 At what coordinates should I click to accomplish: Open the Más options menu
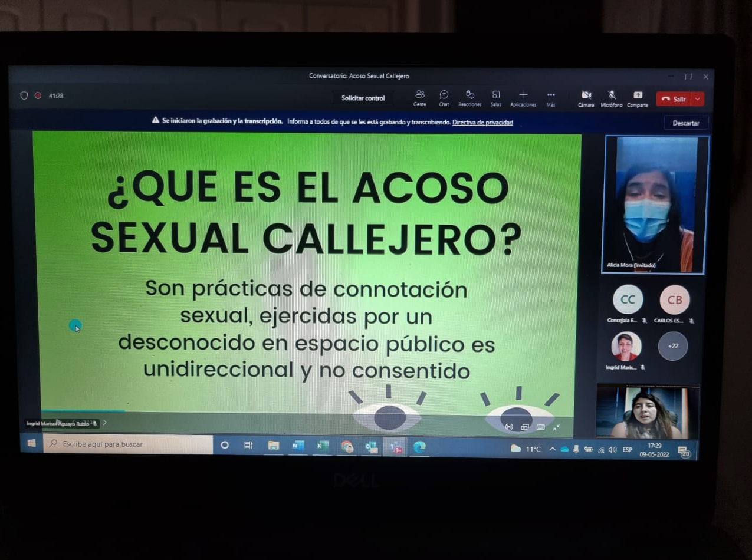550,96
